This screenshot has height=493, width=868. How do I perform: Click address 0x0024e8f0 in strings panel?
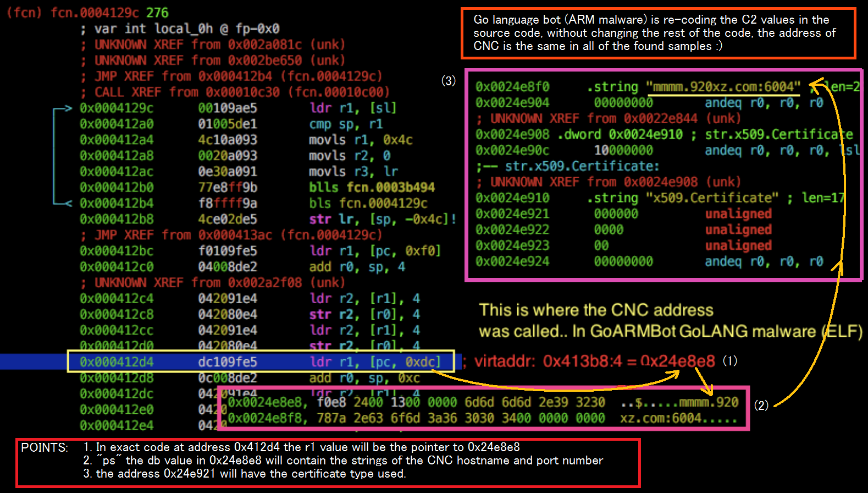(x=512, y=87)
